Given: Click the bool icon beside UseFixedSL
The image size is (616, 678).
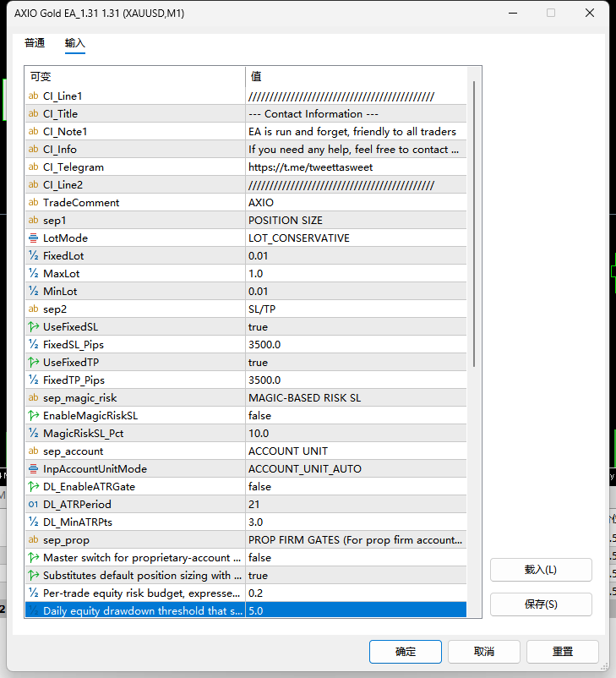Looking at the screenshot, I should (33, 326).
